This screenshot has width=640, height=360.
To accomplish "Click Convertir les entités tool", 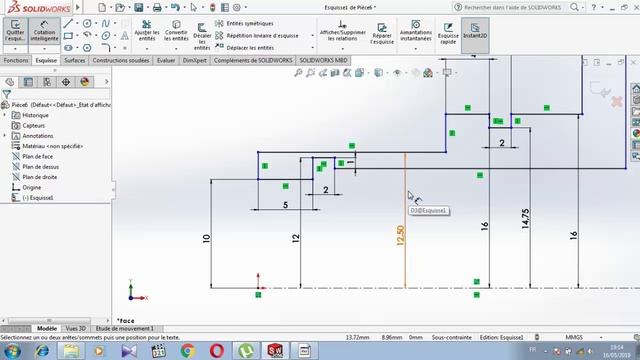I will [176, 31].
